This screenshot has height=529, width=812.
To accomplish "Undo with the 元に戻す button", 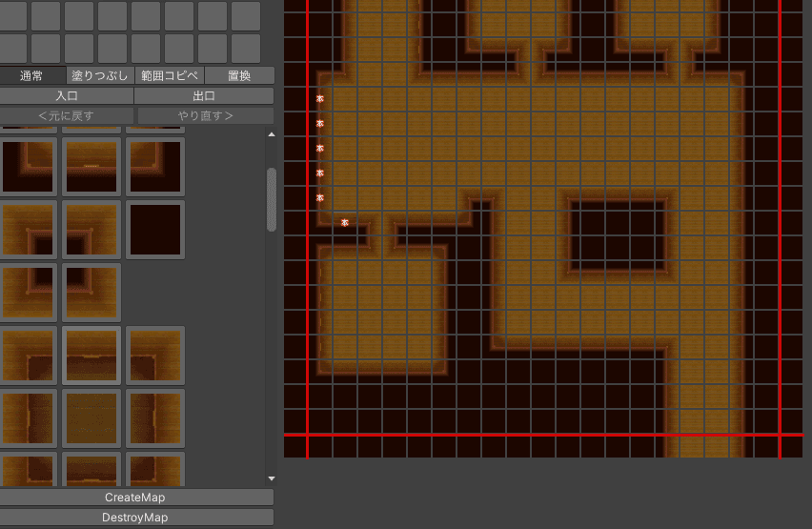I will (x=67, y=115).
